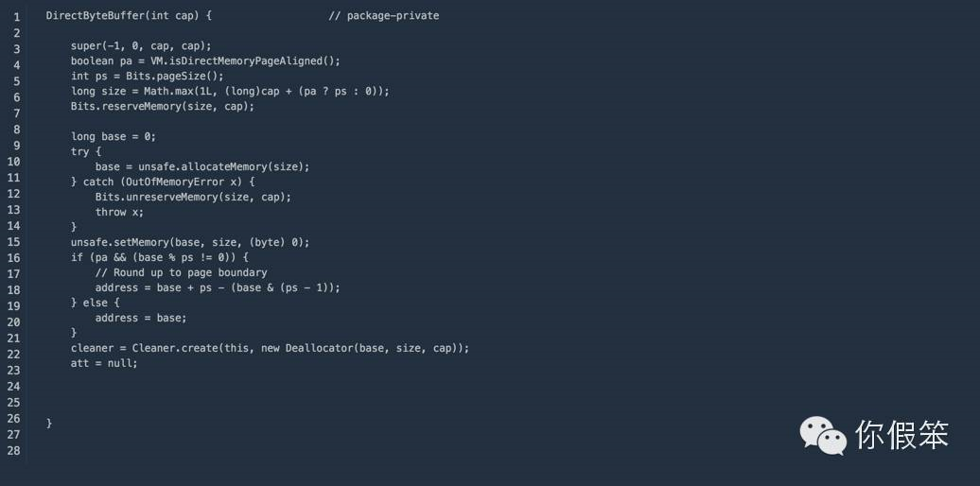This screenshot has height=486, width=980.
Task: Click the unsafe.setMemory statement
Action: click(190, 242)
